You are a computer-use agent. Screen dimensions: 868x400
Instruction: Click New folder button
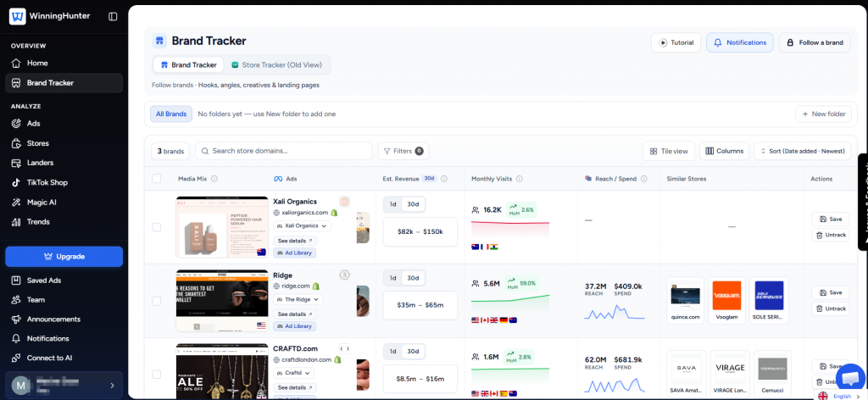pyautogui.click(x=824, y=114)
